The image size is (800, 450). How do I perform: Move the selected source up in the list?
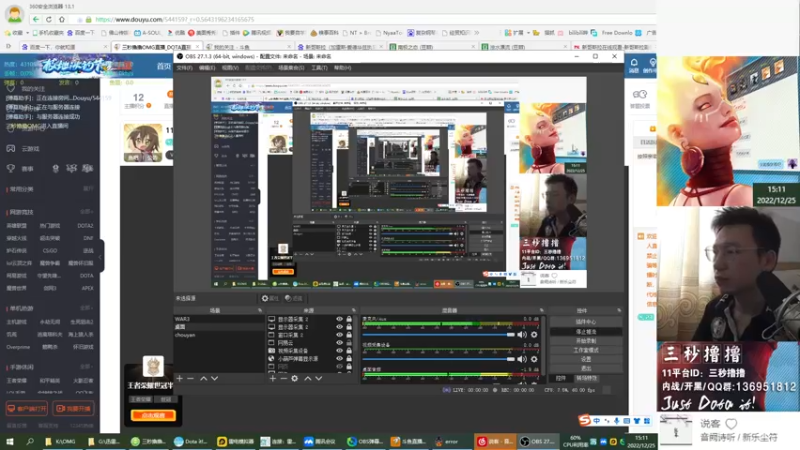(308, 379)
